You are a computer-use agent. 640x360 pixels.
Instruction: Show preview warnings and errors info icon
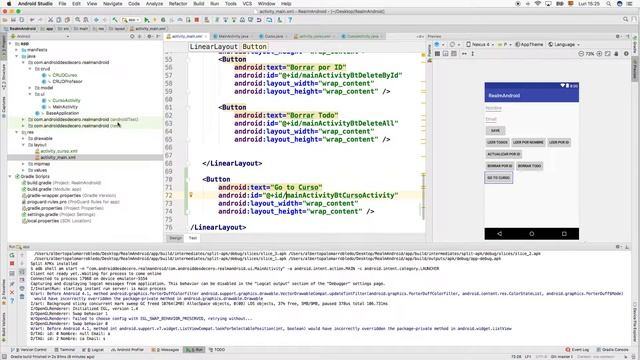point(626,53)
